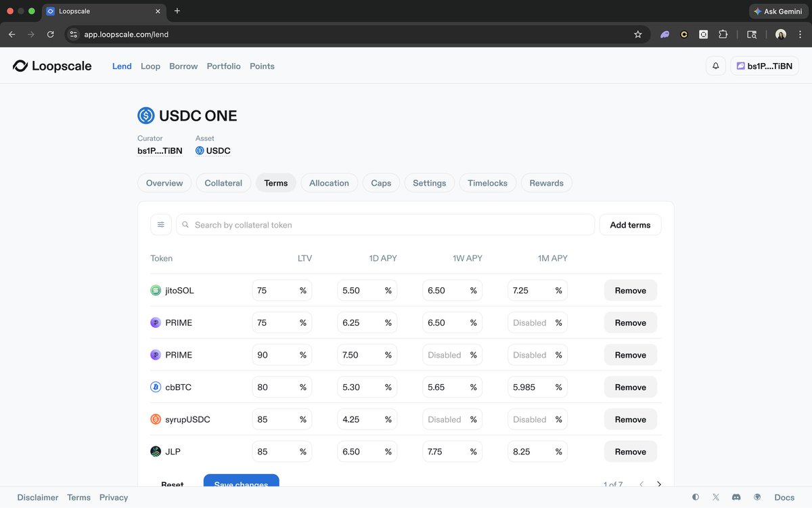Focus the Search by collateral token field
The image size is (812, 508).
385,225
